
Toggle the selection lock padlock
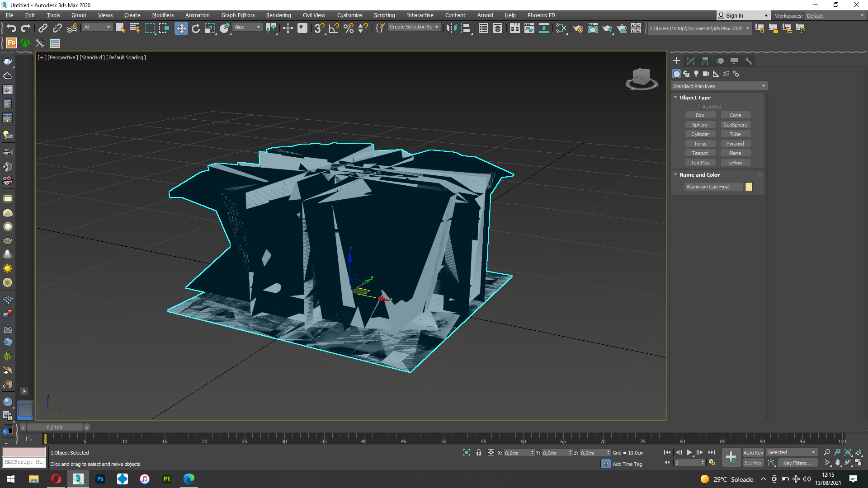479,452
